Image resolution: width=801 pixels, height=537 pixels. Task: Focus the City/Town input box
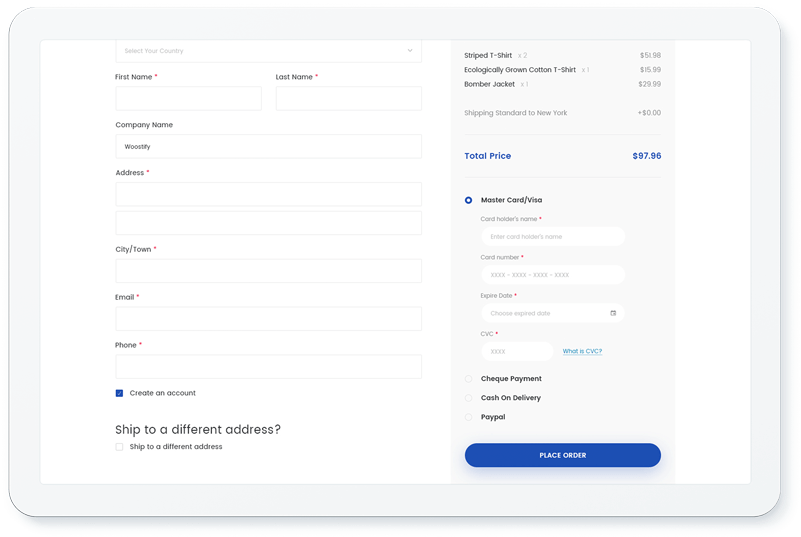point(268,271)
